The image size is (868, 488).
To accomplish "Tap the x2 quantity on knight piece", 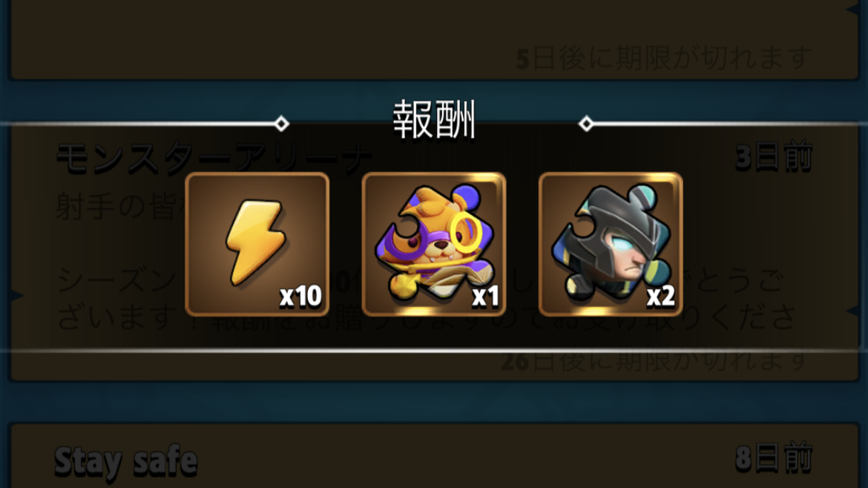I will pyautogui.click(x=661, y=296).
